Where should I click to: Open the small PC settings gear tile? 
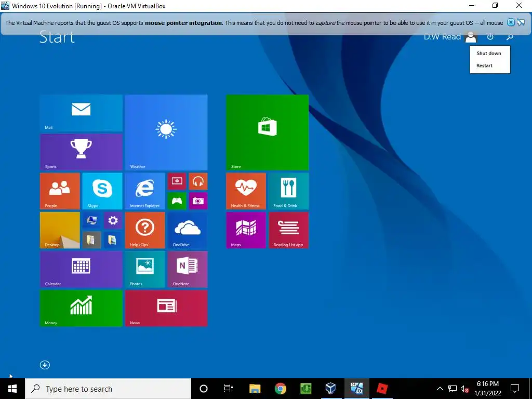pos(113,220)
